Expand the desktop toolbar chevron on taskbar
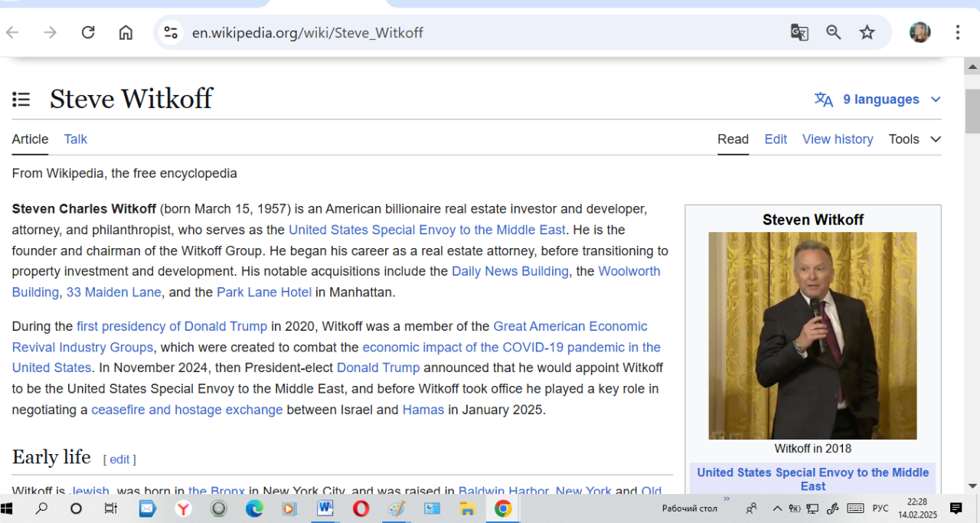The height and width of the screenshot is (523, 980). (727, 499)
